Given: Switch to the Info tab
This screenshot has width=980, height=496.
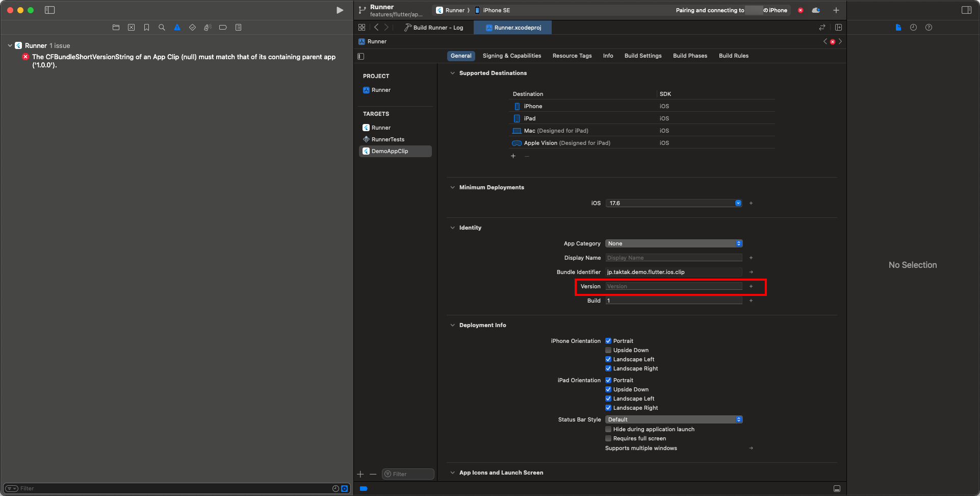Looking at the screenshot, I should click(x=608, y=56).
